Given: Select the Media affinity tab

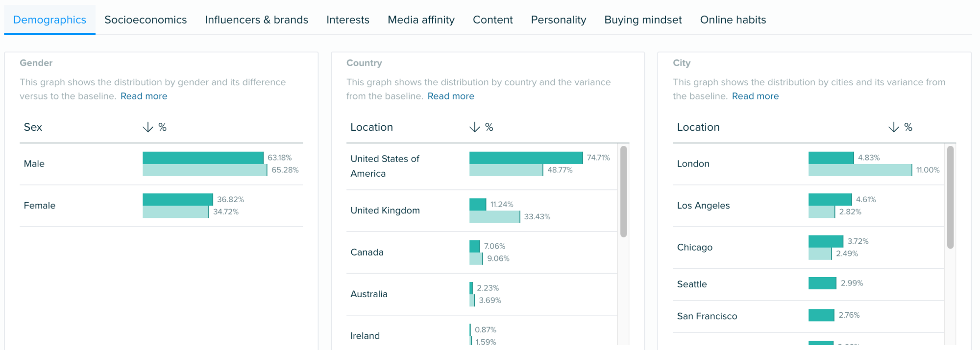Looking at the screenshot, I should (x=421, y=20).
